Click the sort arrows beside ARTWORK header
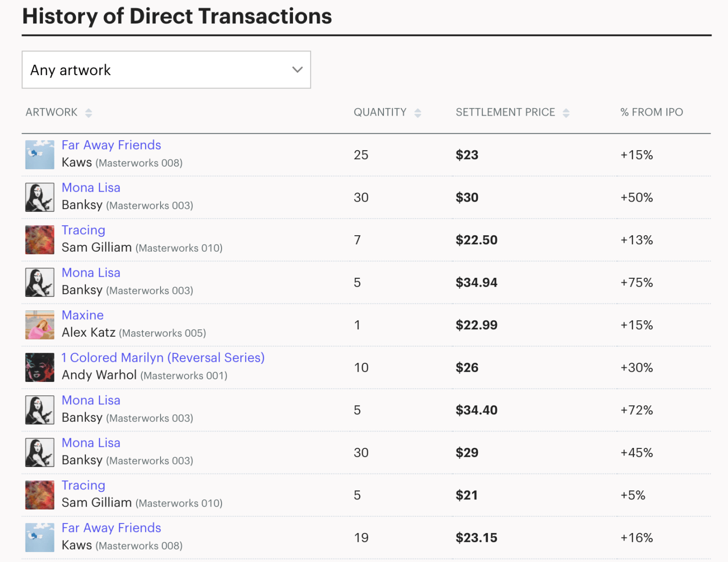The width and height of the screenshot is (728, 562). [x=88, y=112]
